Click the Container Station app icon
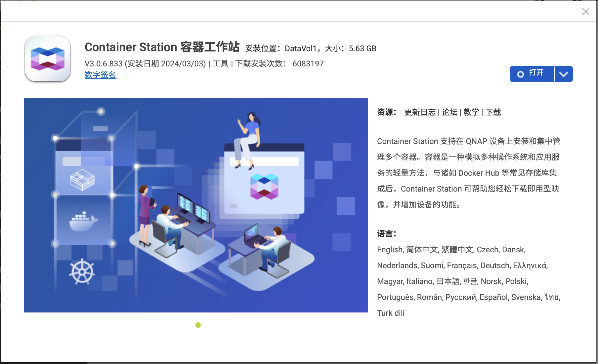598x364 pixels. pyautogui.click(x=48, y=59)
